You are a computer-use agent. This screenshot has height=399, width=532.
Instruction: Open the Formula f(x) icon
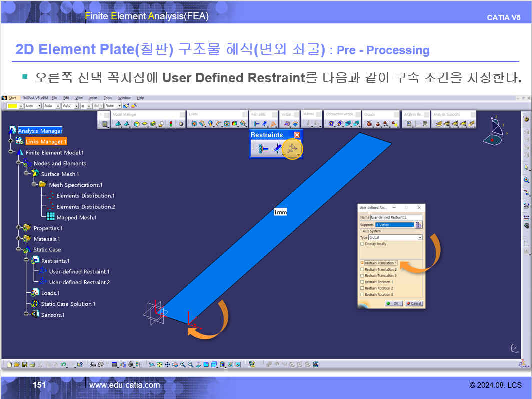point(93,365)
